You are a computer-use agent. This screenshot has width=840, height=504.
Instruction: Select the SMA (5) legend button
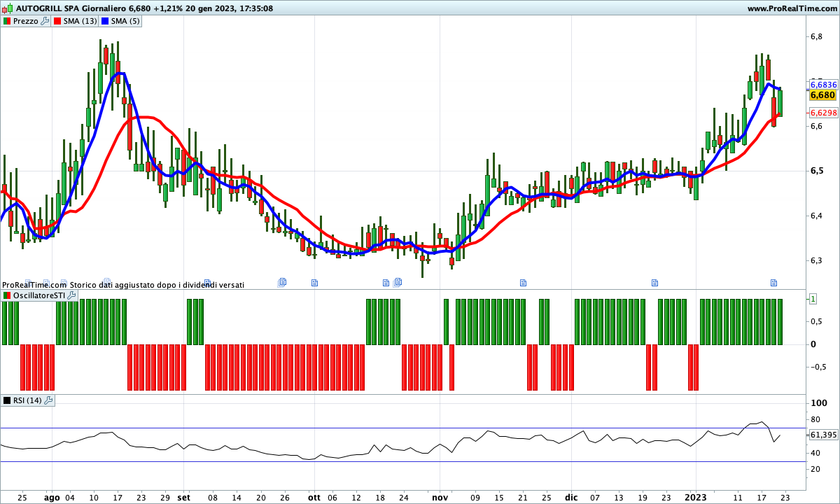click(121, 21)
